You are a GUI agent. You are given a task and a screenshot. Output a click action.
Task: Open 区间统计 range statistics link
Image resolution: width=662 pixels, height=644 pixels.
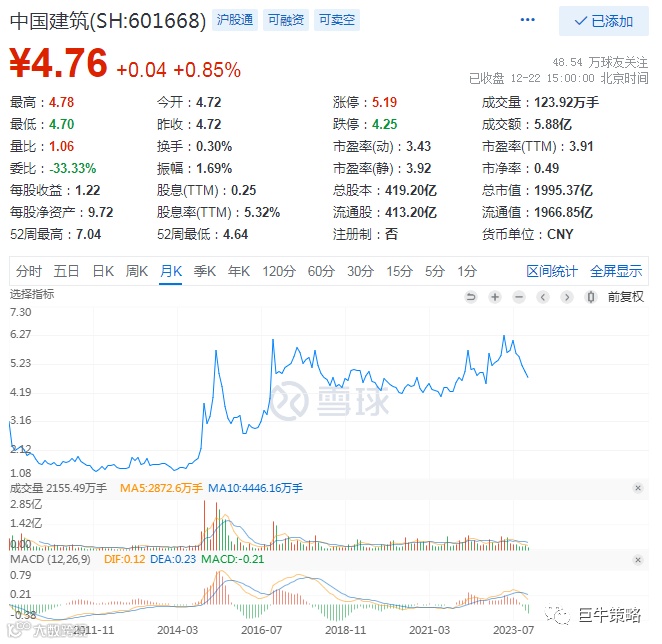[552, 271]
